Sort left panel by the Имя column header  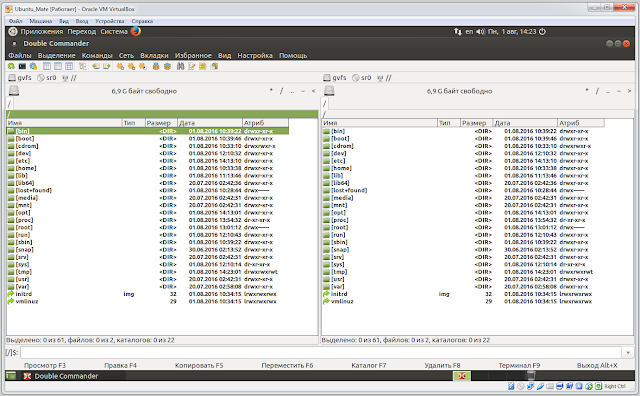coord(64,122)
